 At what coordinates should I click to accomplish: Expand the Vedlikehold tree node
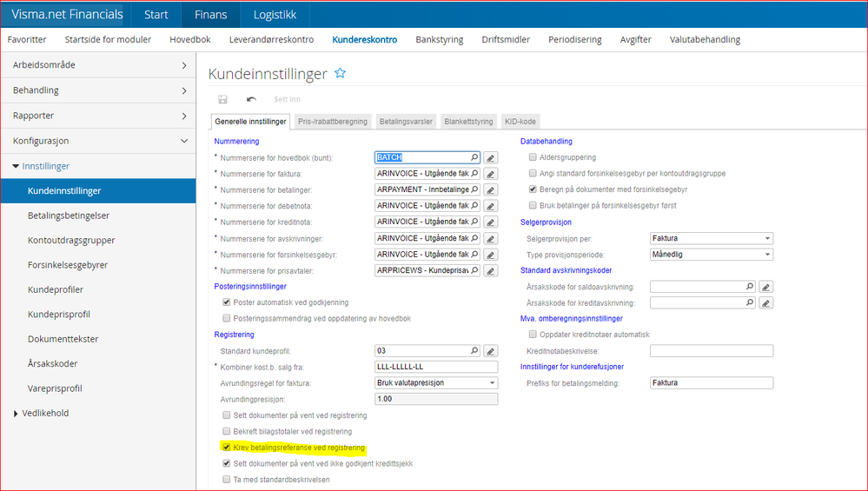tap(16, 414)
